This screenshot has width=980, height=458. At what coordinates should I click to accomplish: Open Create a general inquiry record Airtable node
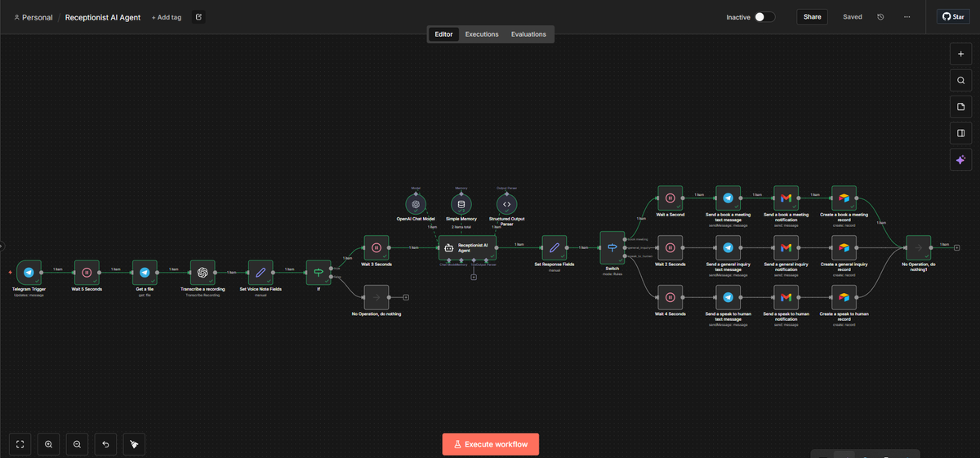pos(844,247)
